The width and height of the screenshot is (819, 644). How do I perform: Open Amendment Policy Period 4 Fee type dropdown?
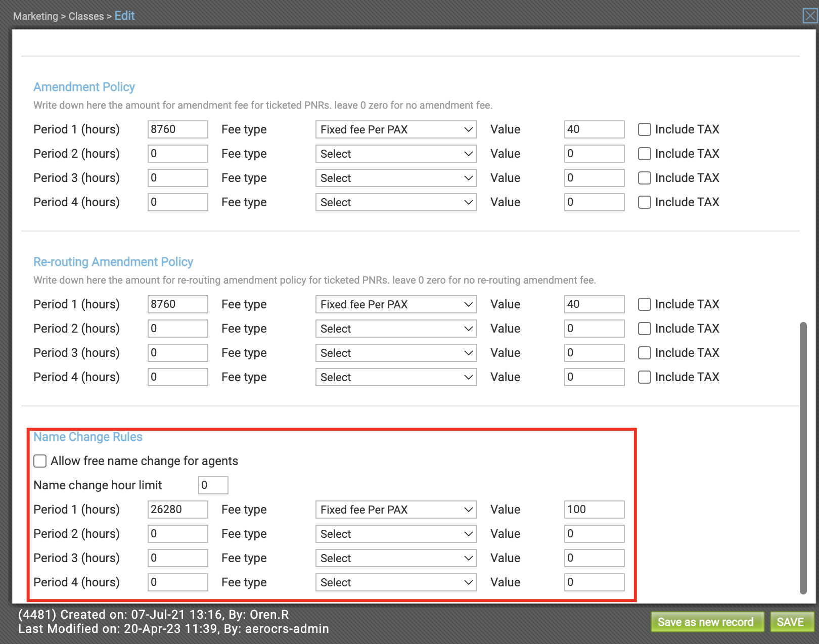(396, 202)
